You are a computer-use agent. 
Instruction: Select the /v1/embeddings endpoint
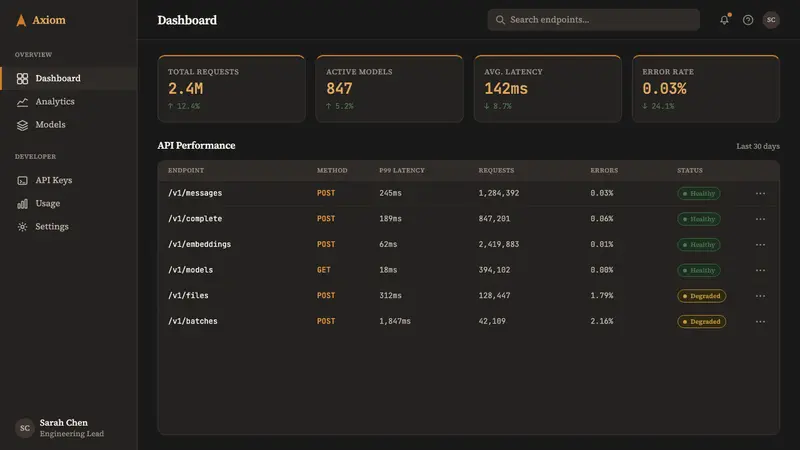coord(199,244)
